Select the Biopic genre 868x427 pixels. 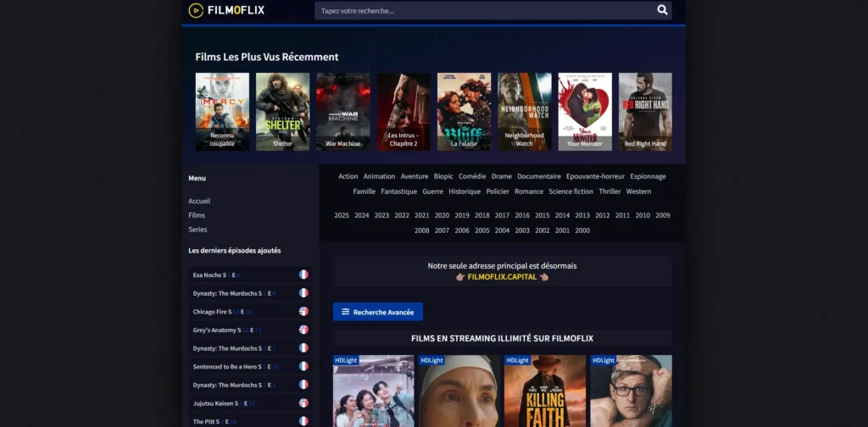point(443,176)
